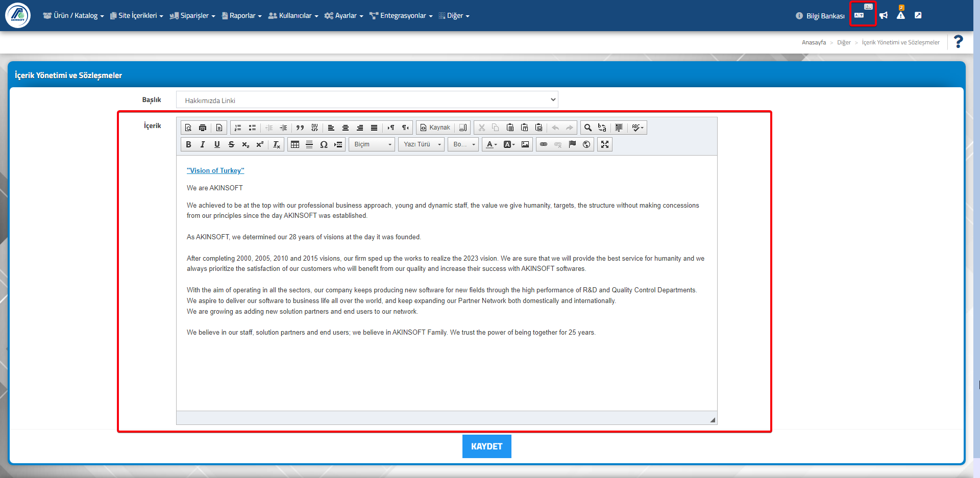Create a DIV container
The height and width of the screenshot is (478, 980).
coord(314,128)
